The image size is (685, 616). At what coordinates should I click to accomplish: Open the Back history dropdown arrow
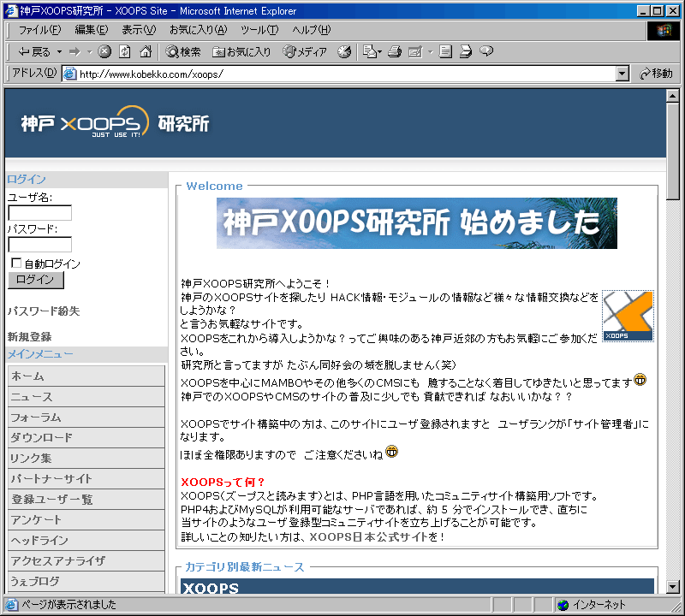[x=59, y=52]
